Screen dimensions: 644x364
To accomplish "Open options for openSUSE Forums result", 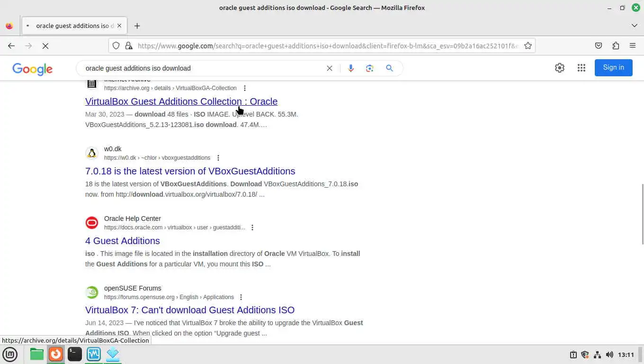I will (x=241, y=297).
